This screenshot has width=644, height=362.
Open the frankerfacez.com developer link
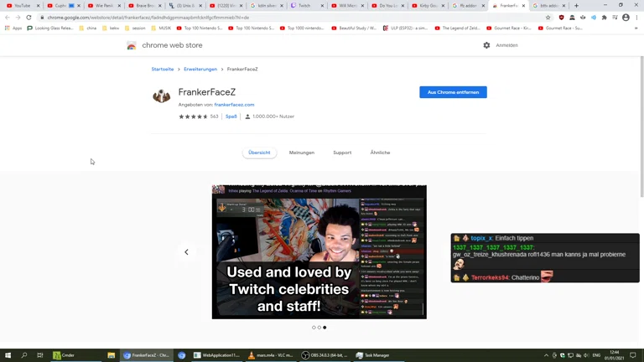pyautogui.click(x=234, y=105)
